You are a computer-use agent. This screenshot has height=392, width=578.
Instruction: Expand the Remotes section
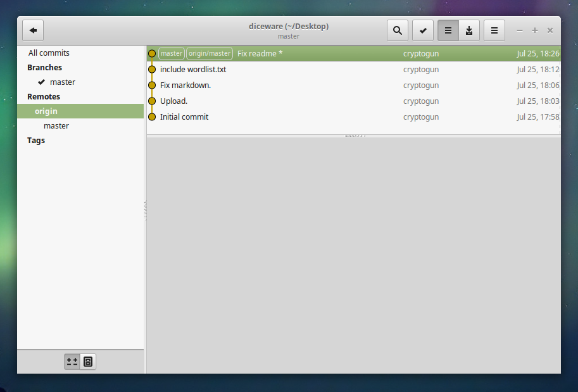pos(44,96)
